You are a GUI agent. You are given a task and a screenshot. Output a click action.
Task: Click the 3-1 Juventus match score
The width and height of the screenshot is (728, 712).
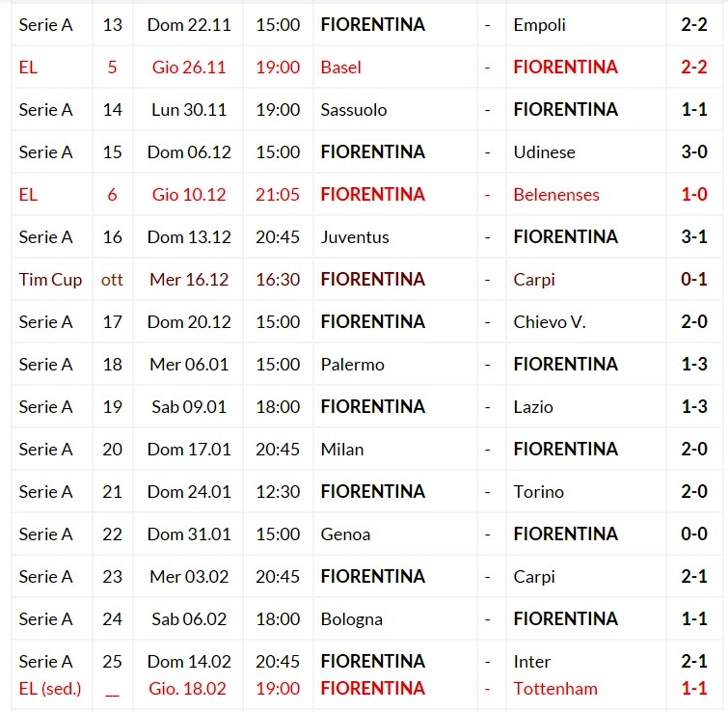coord(694,237)
